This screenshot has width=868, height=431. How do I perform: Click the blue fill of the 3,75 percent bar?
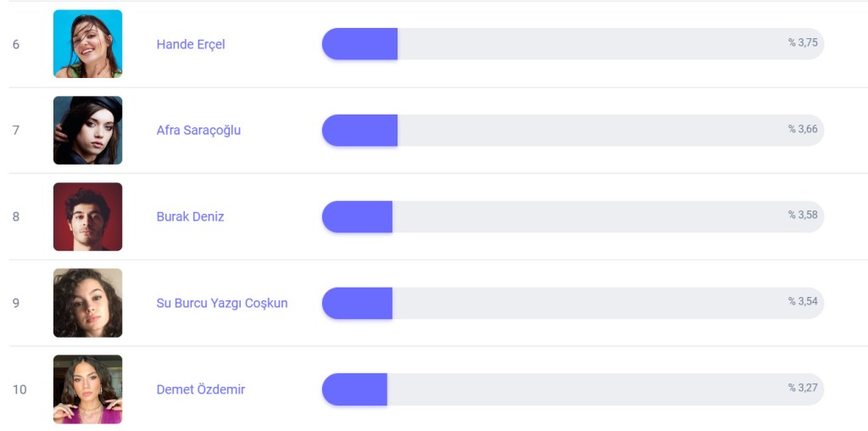[359, 44]
